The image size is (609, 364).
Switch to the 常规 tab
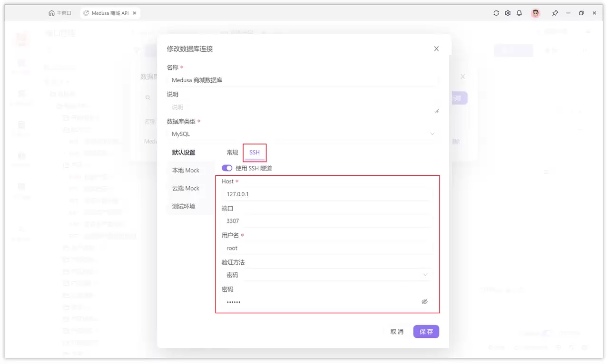coord(232,153)
